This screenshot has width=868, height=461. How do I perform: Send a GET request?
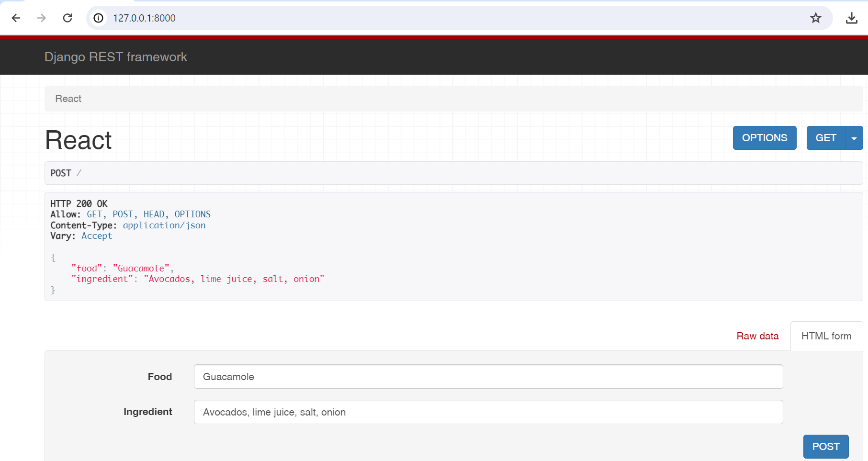[826, 138]
